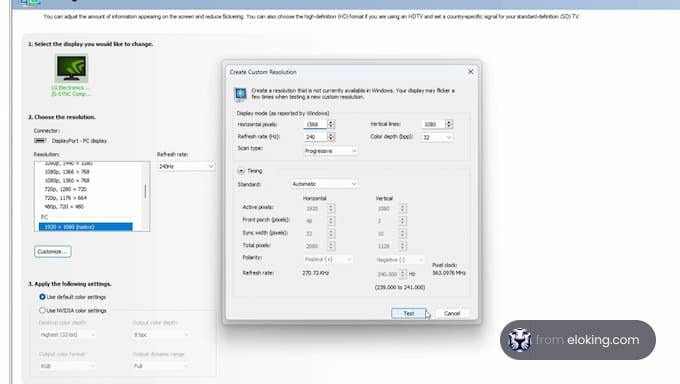
Task: Click the dialog info icon beside the description
Action: [x=240, y=94]
